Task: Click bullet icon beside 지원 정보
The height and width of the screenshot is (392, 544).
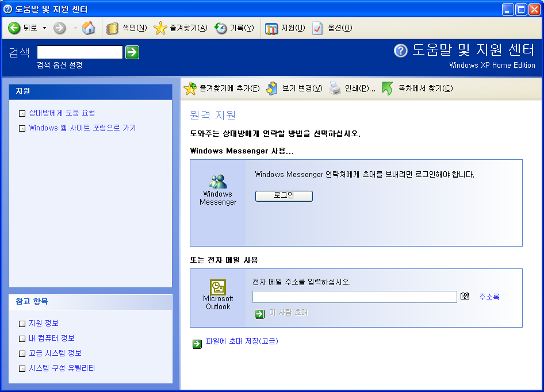Action: (22, 324)
